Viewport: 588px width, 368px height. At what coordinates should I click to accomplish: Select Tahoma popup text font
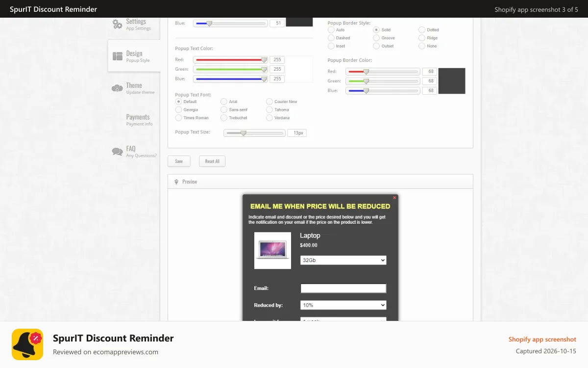(269, 110)
